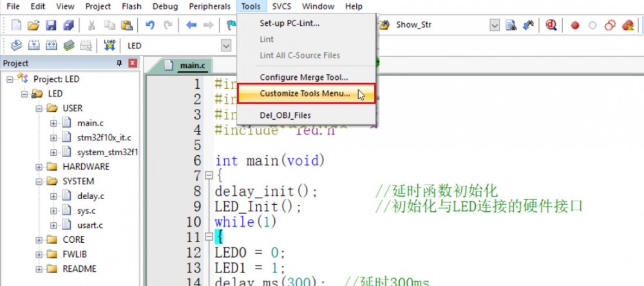Open the File menu

click(13, 6)
